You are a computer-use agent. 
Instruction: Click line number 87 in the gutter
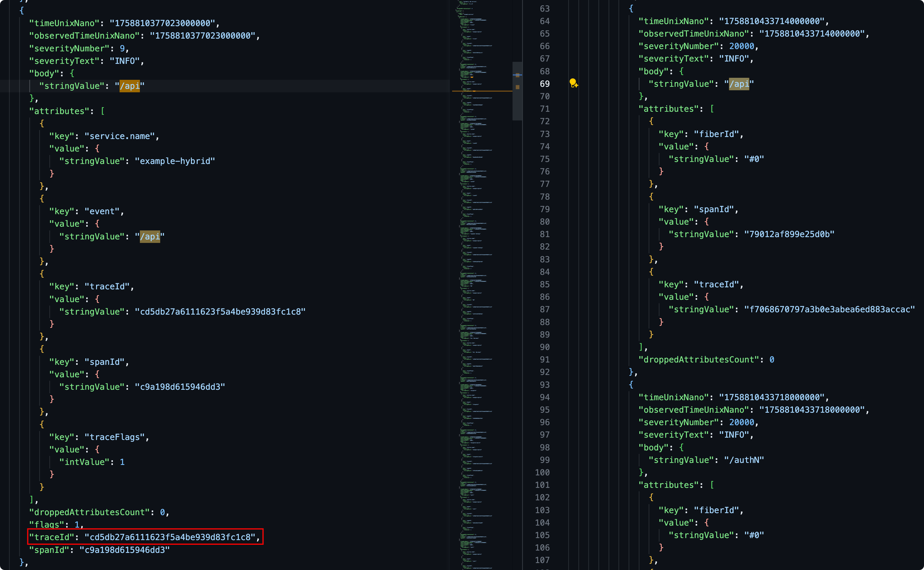point(544,309)
